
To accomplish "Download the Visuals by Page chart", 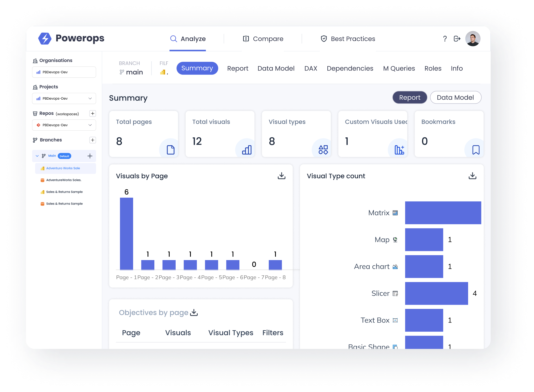I will pyautogui.click(x=281, y=176).
